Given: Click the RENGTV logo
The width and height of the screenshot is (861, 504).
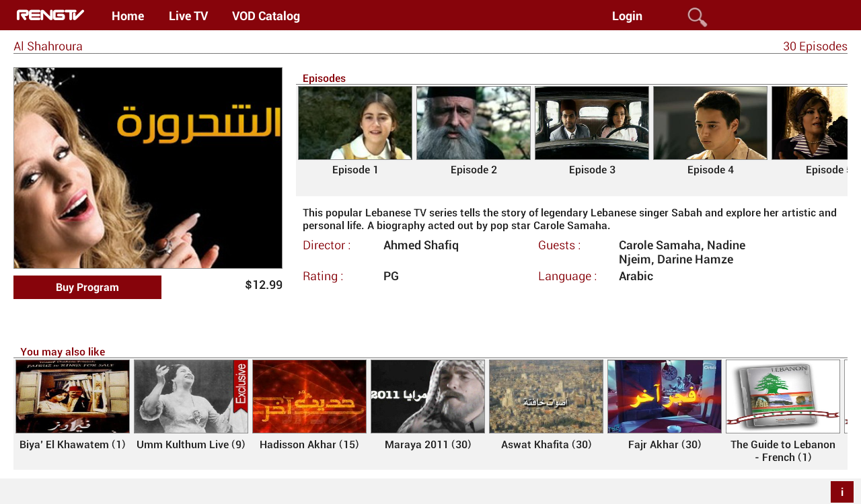Looking at the screenshot, I should 50,15.
